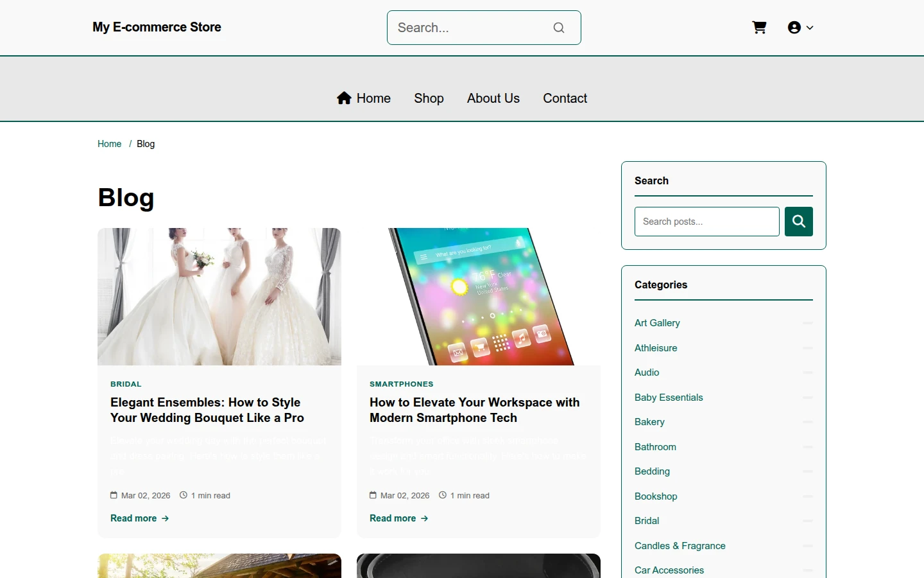Open the user account menu
Screen dimensions: 924x578
(800, 28)
